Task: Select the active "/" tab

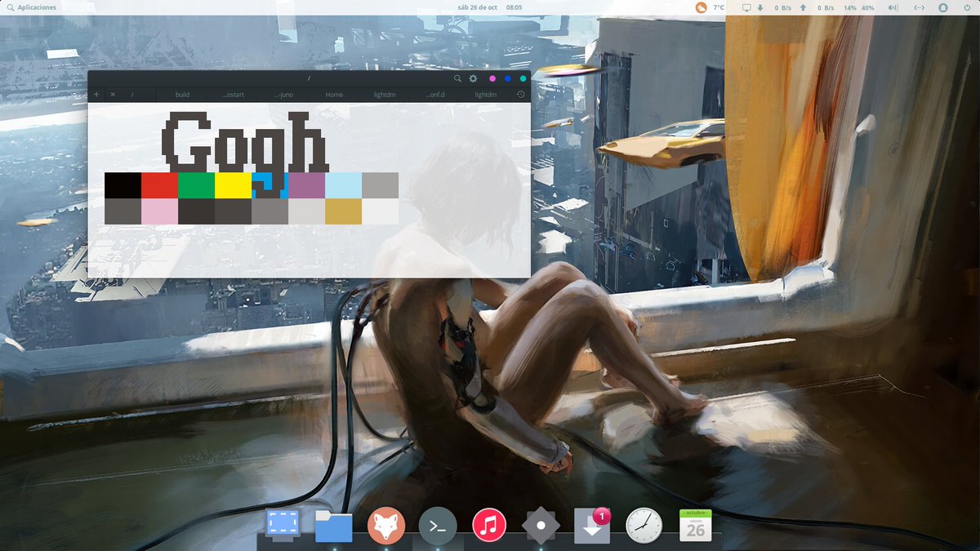Action: click(x=131, y=95)
